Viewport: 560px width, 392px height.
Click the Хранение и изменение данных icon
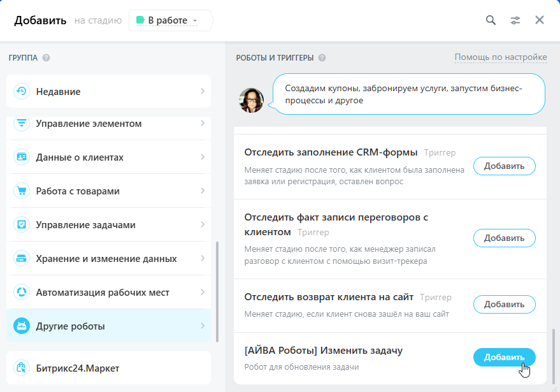[22, 258]
